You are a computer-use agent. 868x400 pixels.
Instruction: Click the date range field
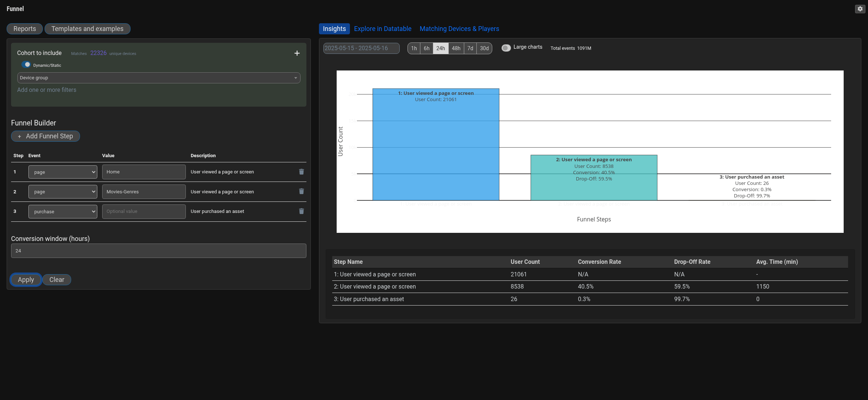[361, 48]
